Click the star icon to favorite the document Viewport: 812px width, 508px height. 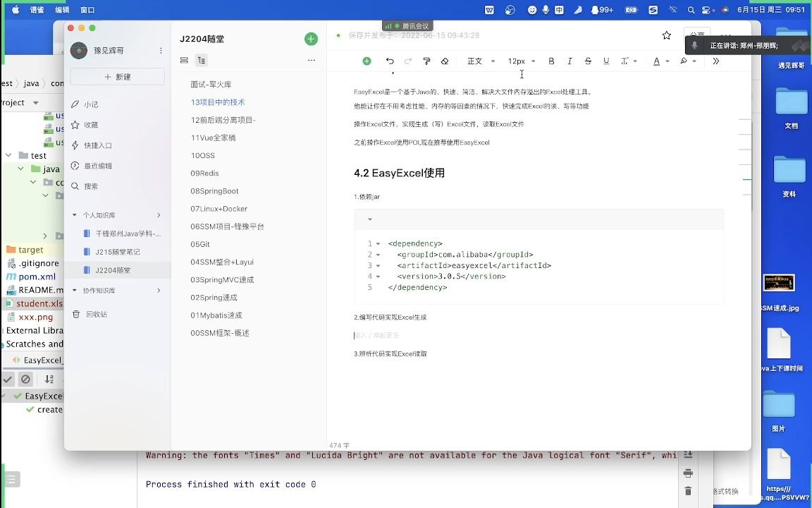point(666,34)
